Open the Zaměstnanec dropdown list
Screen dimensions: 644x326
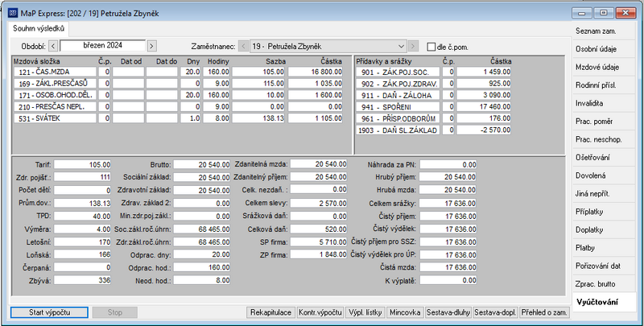pyautogui.click(x=401, y=47)
